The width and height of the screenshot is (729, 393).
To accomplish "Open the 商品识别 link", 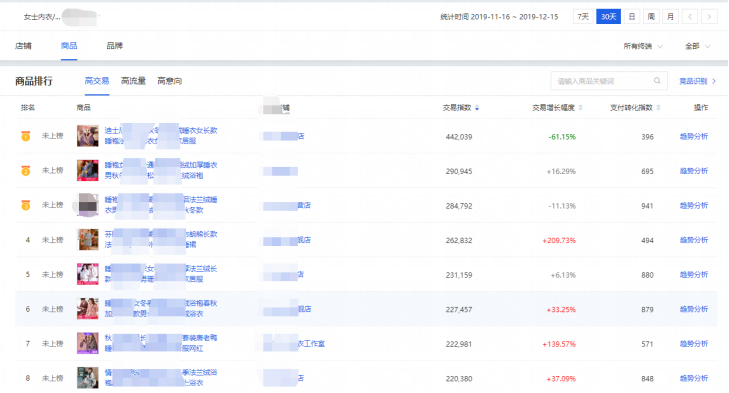I will pos(697,81).
